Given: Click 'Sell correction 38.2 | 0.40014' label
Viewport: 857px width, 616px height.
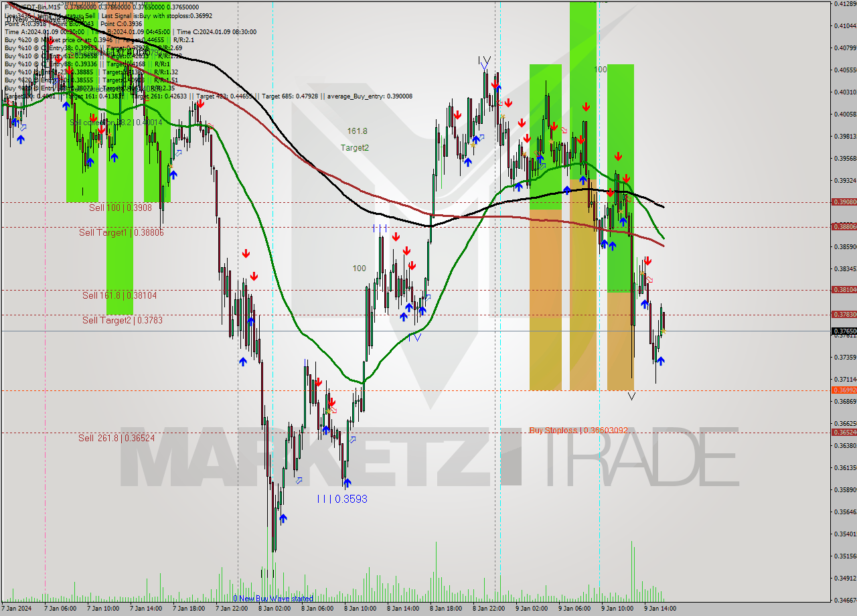Looking at the screenshot, I should [x=116, y=123].
